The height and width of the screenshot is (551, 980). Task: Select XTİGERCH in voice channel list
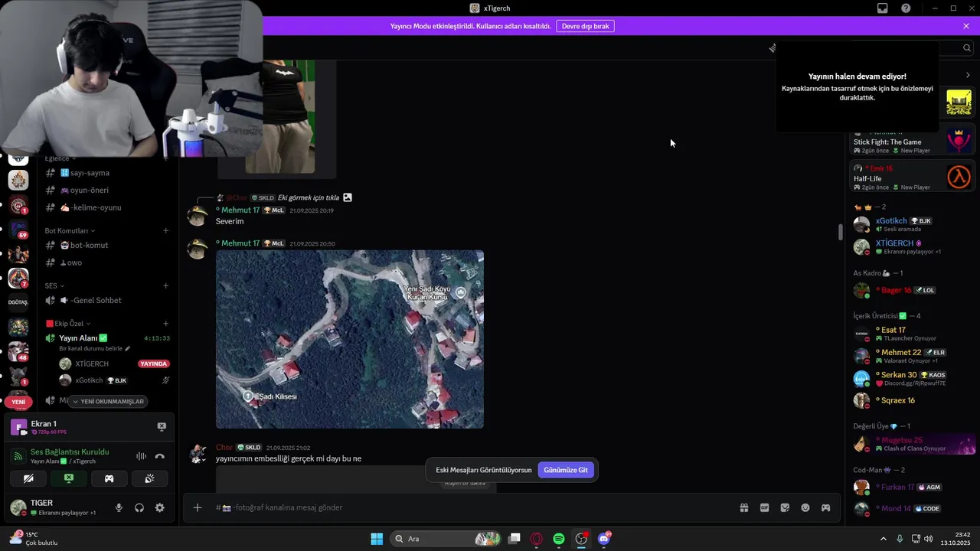coord(92,364)
